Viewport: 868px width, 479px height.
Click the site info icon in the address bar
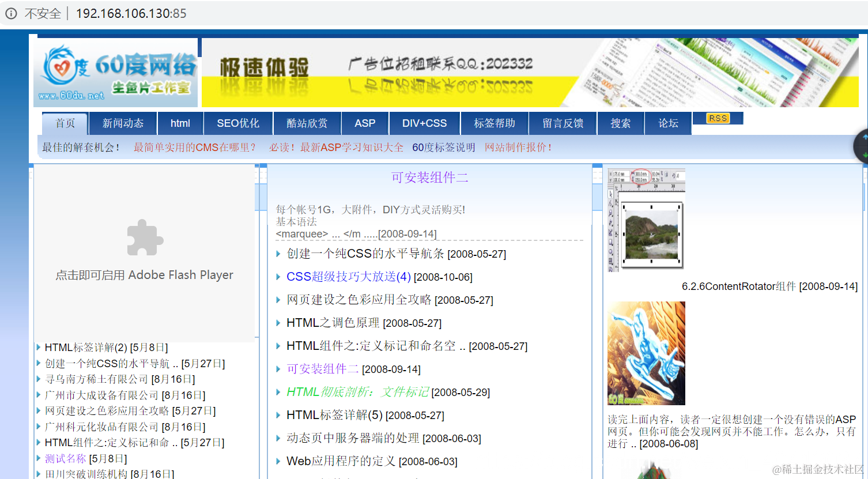(x=12, y=13)
